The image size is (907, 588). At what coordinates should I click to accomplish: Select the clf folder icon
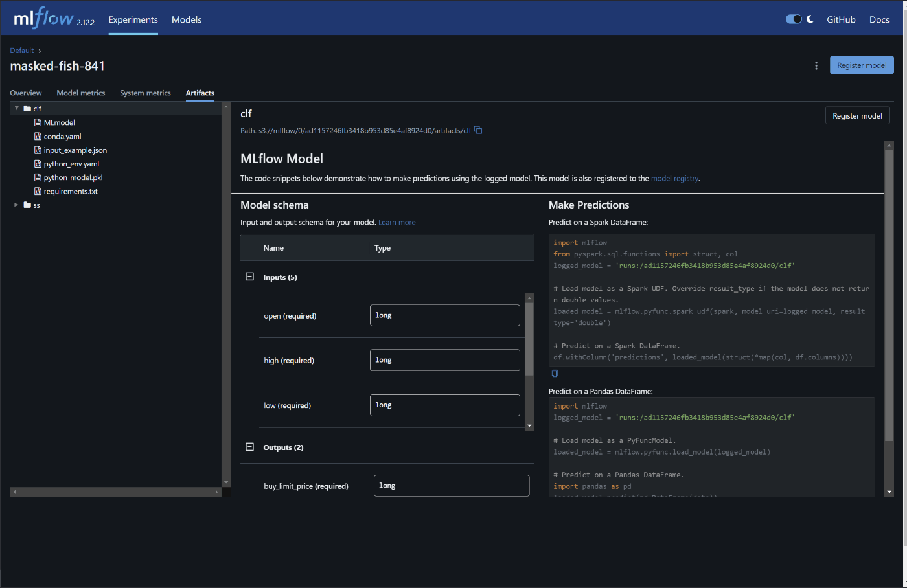coord(27,108)
